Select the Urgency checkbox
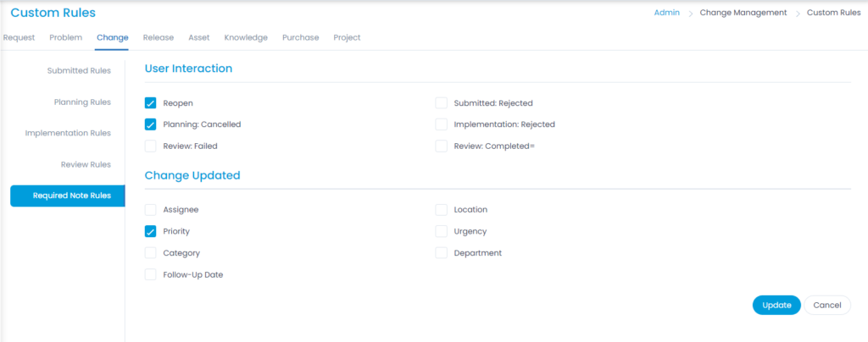Viewport: 868px width, 342px height. click(x=441, y=231)
